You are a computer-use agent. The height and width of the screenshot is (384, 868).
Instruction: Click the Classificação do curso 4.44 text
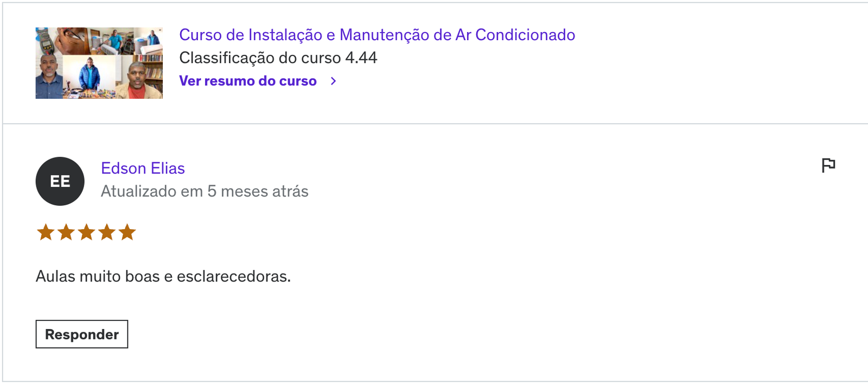pos(278,58)
